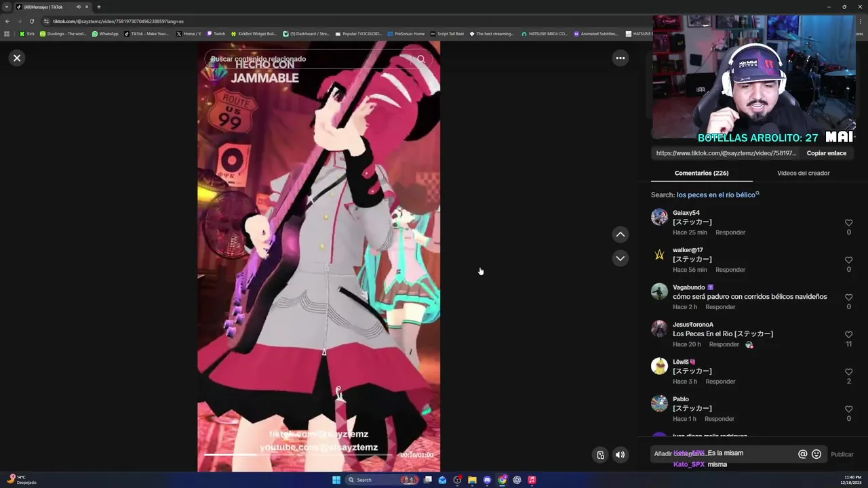Like Jesus's 'Los Peces En el Rio' comment

pyautogui.click(x=848, y=335)
